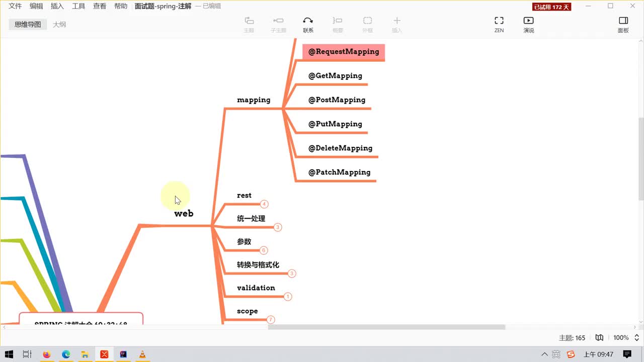Select the scope topic node
Image resolution: width=644 pixels, height=362 pixels.
[248, 311]
